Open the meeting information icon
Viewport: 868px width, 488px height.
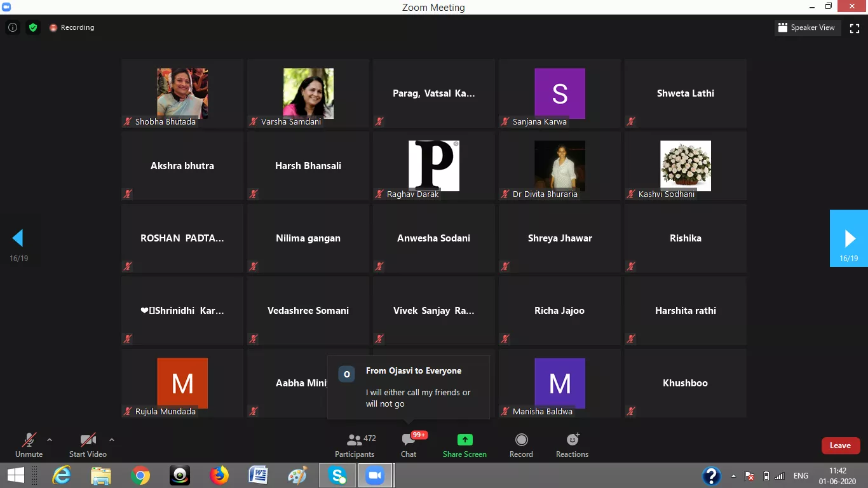pos(12,27)
